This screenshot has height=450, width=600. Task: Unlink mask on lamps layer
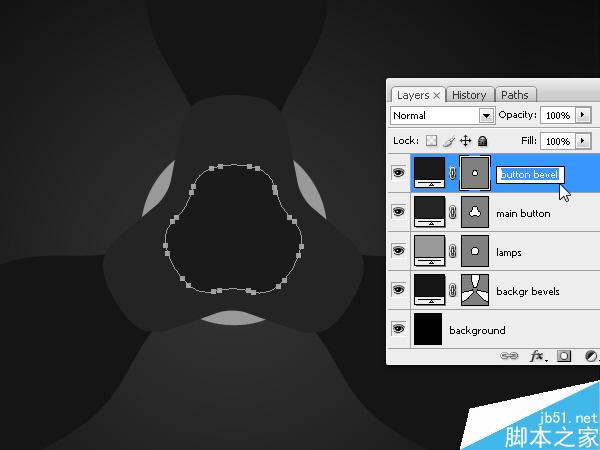click(x=452, y=251)
